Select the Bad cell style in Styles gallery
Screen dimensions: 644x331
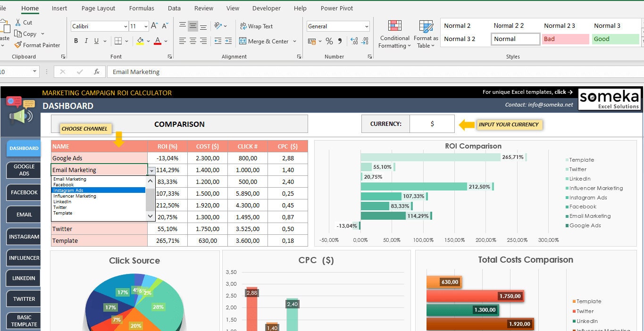565,39
